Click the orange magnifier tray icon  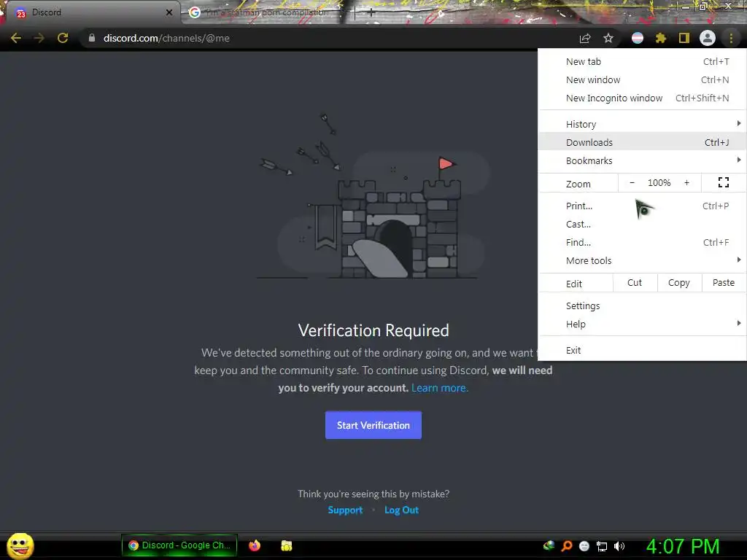pos(566,546)
